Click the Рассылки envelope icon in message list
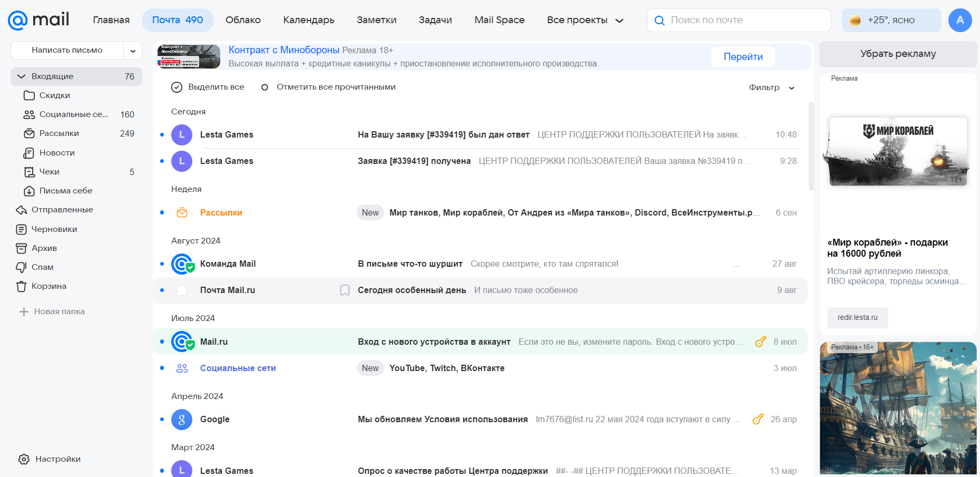This screenshot has height=477, width=980. pos(182,213)
